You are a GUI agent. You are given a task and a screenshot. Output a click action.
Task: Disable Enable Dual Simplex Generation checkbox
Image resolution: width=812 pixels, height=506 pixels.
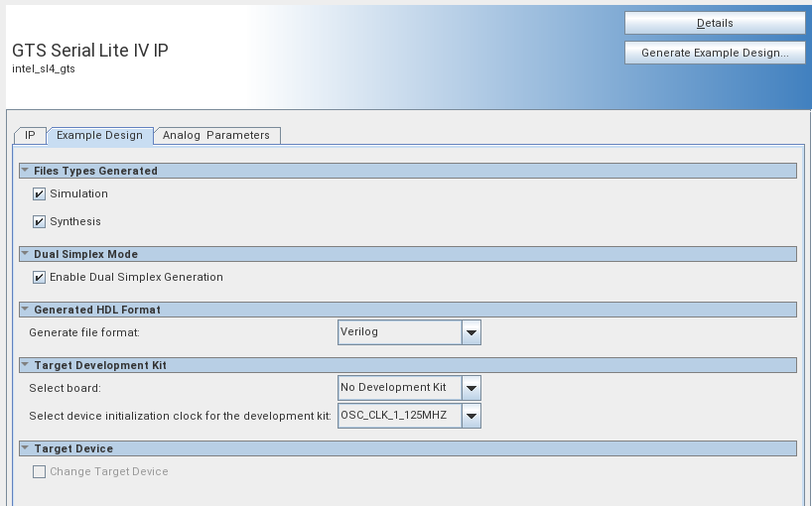click(39, 278)
